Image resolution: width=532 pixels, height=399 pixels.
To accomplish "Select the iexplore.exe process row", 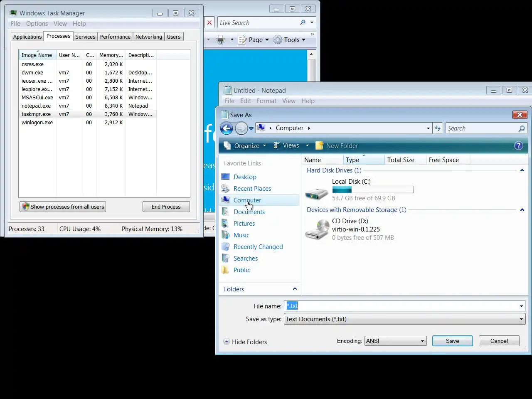I will click(88, 89).
